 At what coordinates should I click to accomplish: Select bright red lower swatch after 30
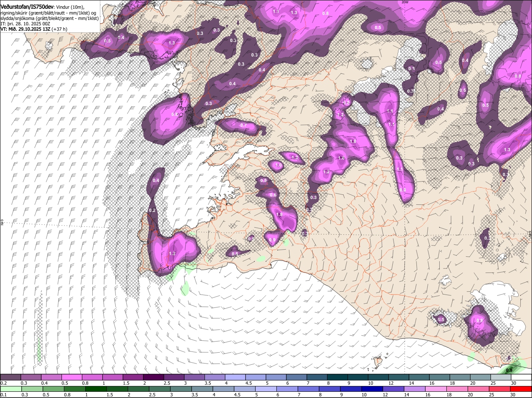click(x=521, y=389)
